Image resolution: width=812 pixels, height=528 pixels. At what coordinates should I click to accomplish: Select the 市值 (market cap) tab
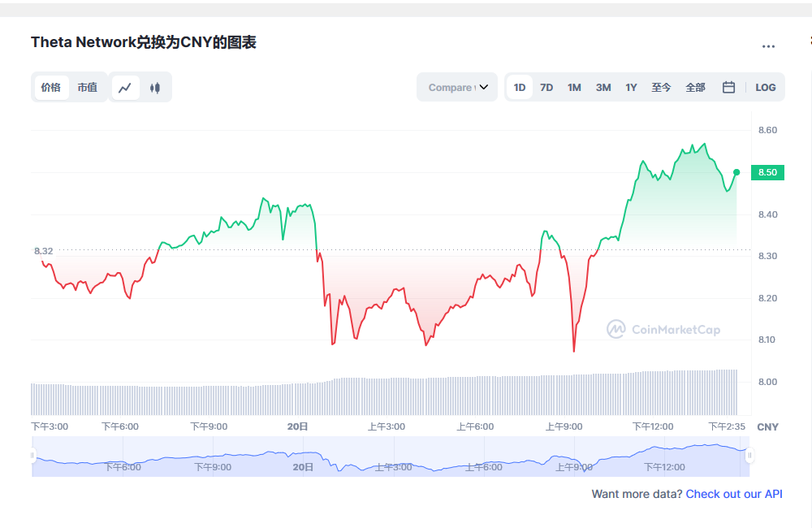tap(88, 88)
